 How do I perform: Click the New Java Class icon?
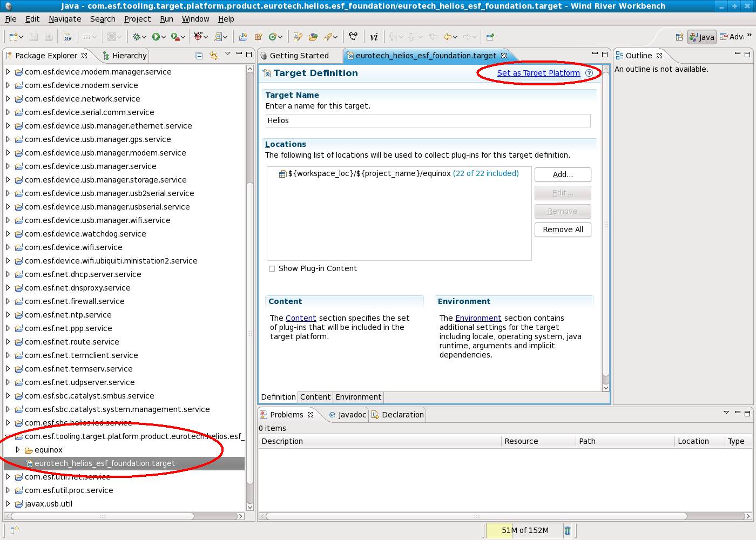273,37
